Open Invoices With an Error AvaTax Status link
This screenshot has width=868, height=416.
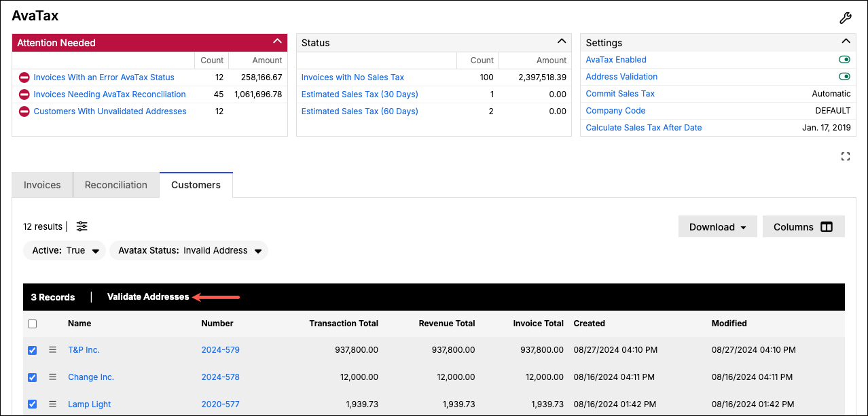pyautogui.click(x=104, y=77)
